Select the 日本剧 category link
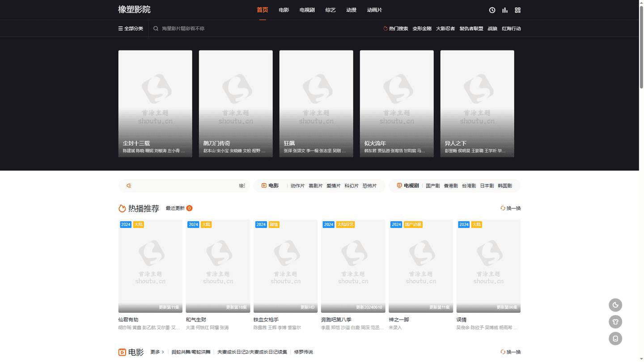Image resolution: width=644 pixels, height=362 pixels. [487, 185]
